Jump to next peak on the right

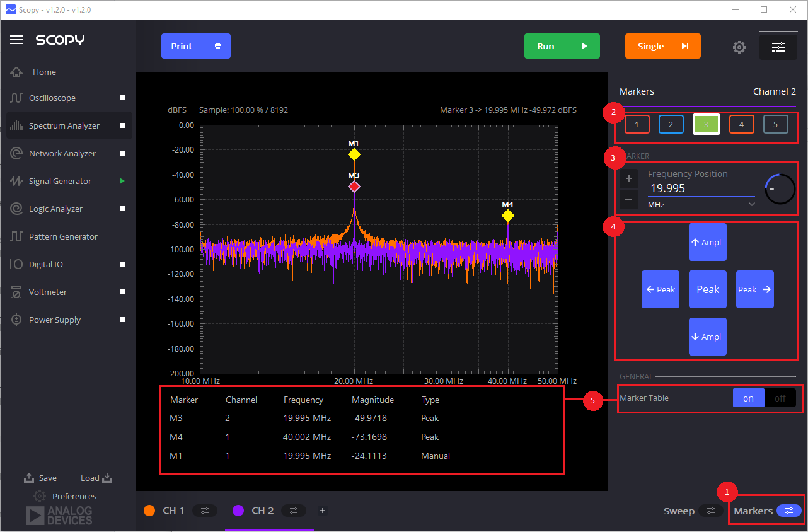pos(755,289)
